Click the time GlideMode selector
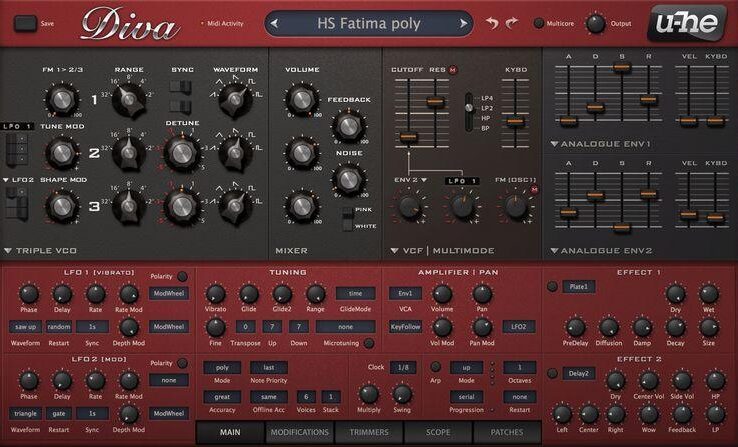 click(x=355, y=293)
